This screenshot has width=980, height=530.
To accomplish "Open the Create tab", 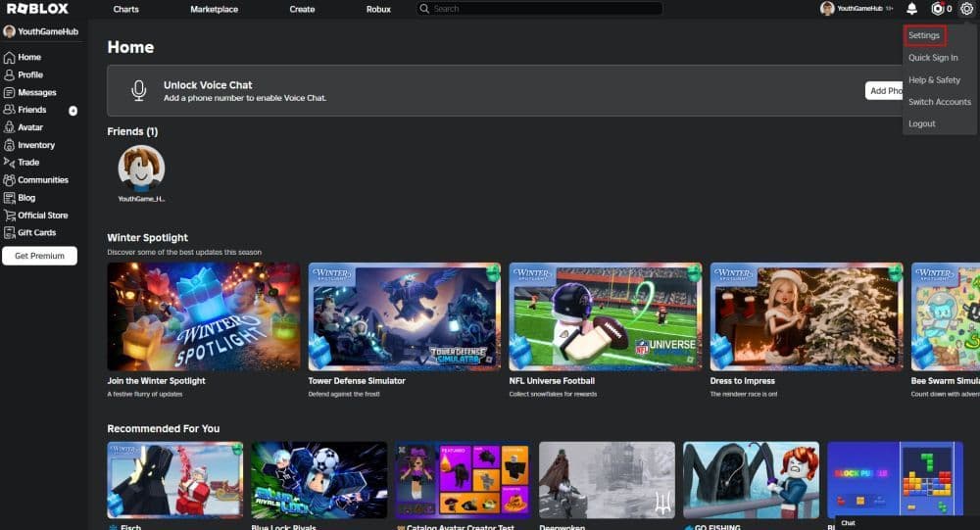I will click(302, 10).
